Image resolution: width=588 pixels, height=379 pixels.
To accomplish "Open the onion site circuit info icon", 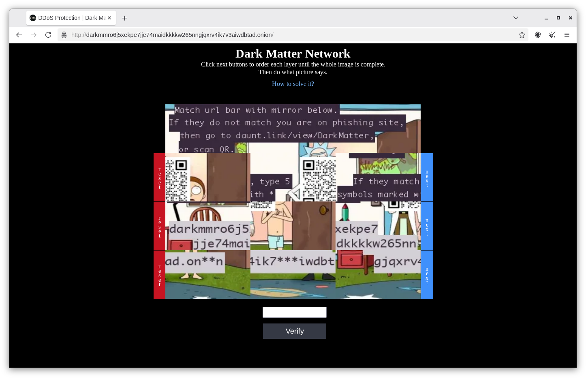I will pyautogui.click(x=64, y=35).
